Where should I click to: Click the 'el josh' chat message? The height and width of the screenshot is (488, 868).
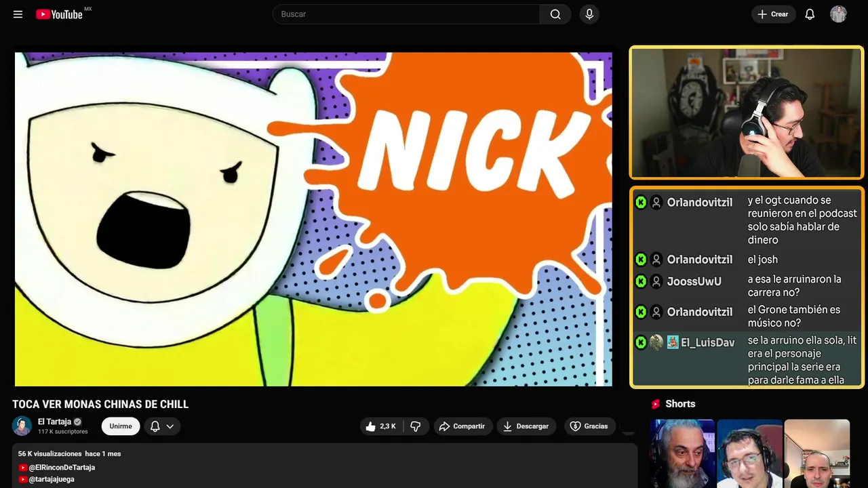(x=763, y=260)
